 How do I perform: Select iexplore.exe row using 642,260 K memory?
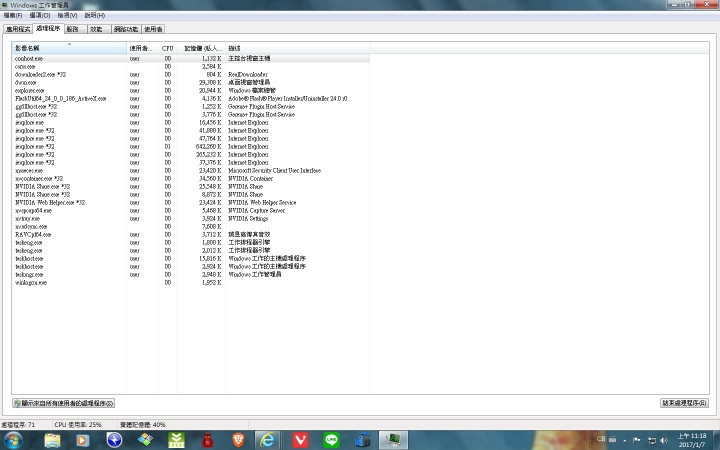pos(191,146)
